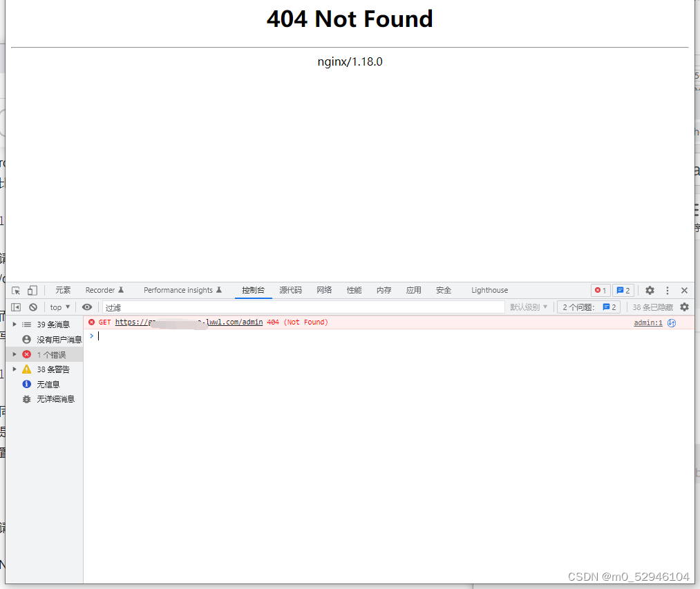Open the admin:1 source link
Viewport: 700px width, 589px height.
647,322
